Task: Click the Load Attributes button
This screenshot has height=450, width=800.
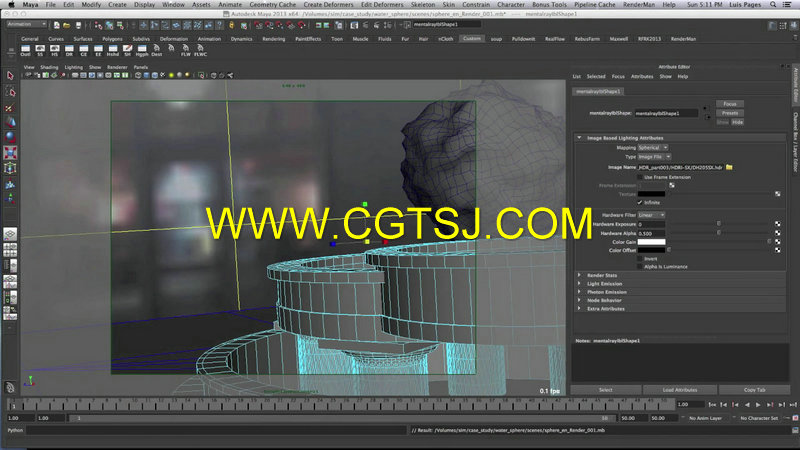Action: click(x=680, y=390)
